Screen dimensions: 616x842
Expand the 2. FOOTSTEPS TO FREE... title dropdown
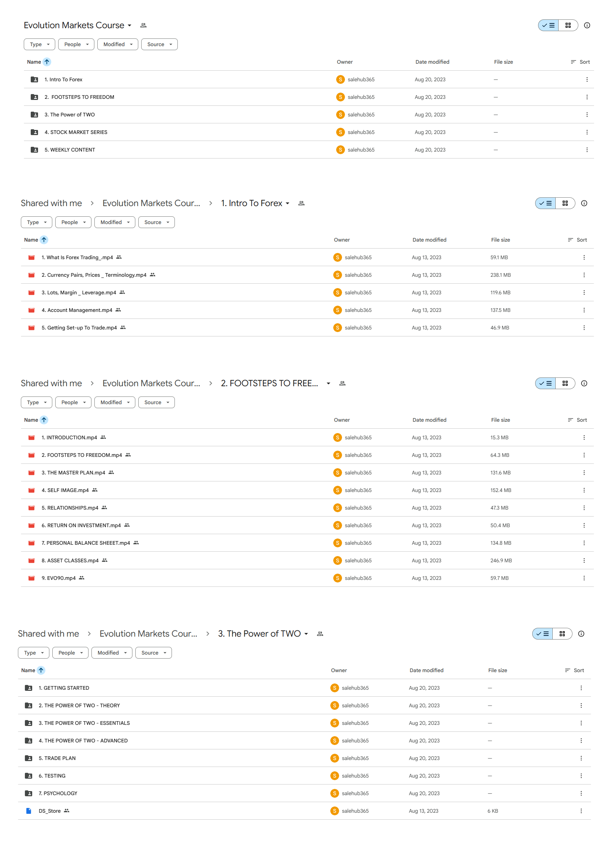(x=328, y=384)
